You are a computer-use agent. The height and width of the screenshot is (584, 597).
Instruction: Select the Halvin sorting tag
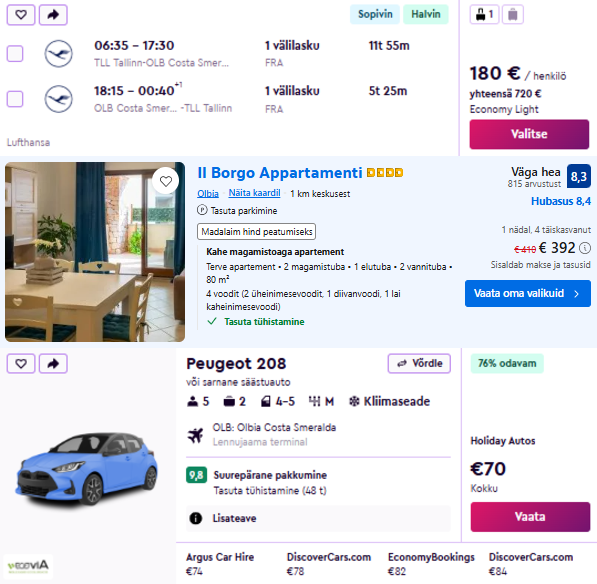pos(426,14)
